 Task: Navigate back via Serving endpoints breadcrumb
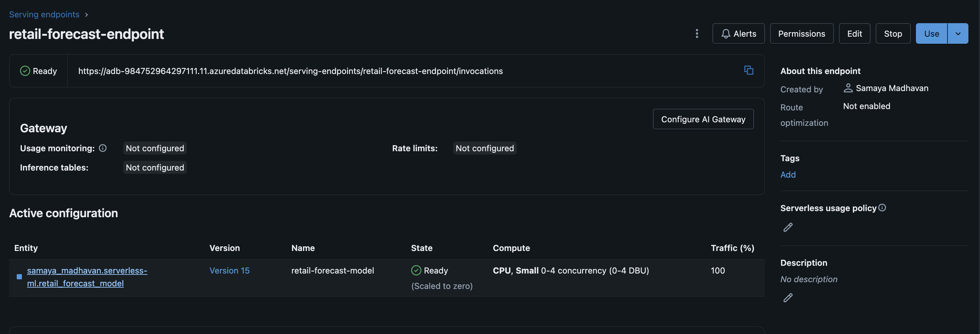[x=44, y=14]
